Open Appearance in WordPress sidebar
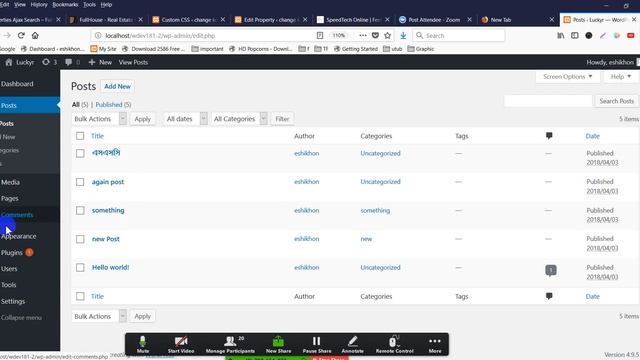640x360 pixels. tap(18, 236)
